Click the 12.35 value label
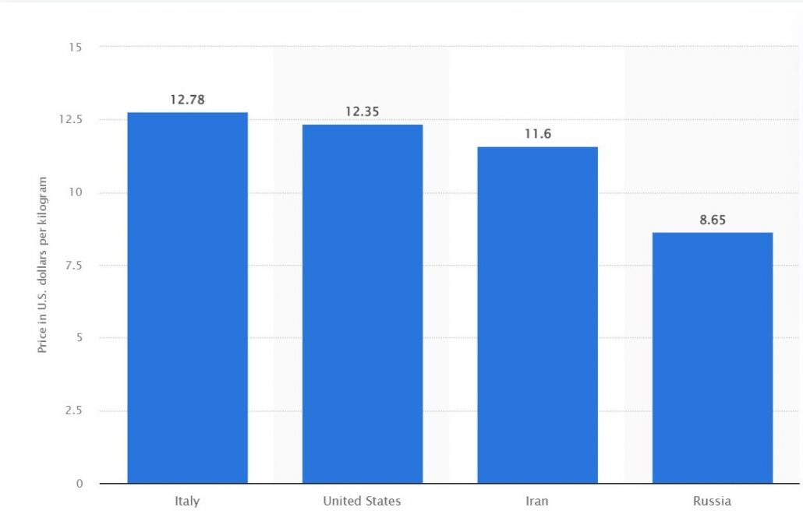 click(363, 111)
